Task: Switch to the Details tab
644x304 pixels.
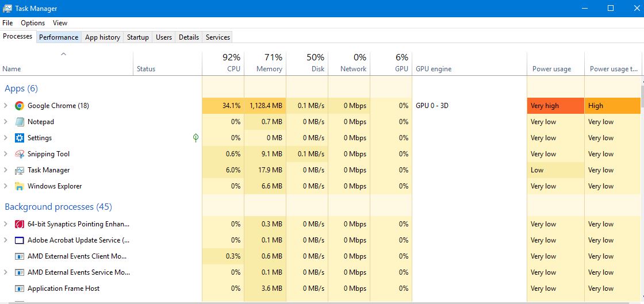Action: (189, 37)
